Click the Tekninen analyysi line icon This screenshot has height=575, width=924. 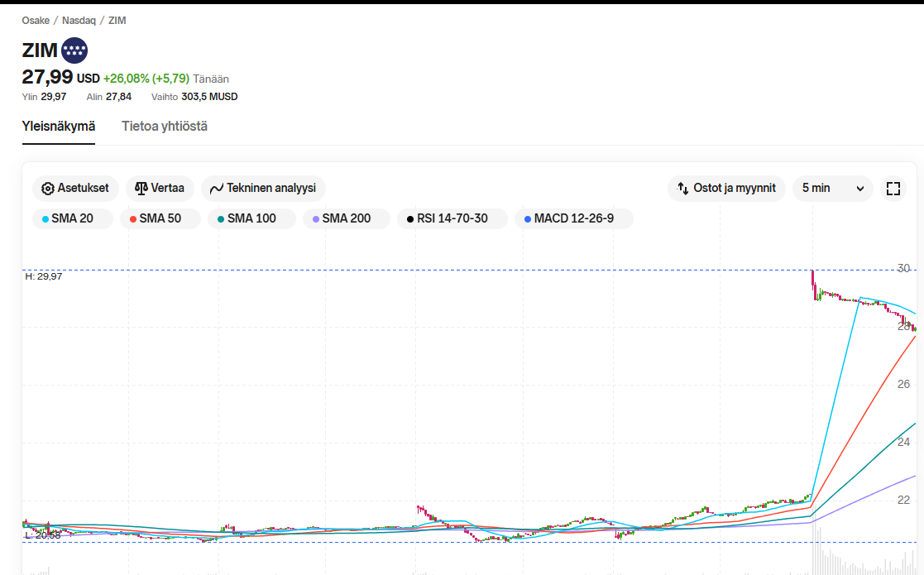(217, 189)
